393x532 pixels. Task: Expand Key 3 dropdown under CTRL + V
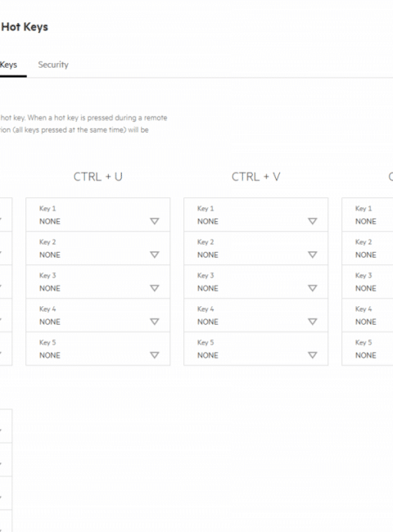(x=256, y=282)
